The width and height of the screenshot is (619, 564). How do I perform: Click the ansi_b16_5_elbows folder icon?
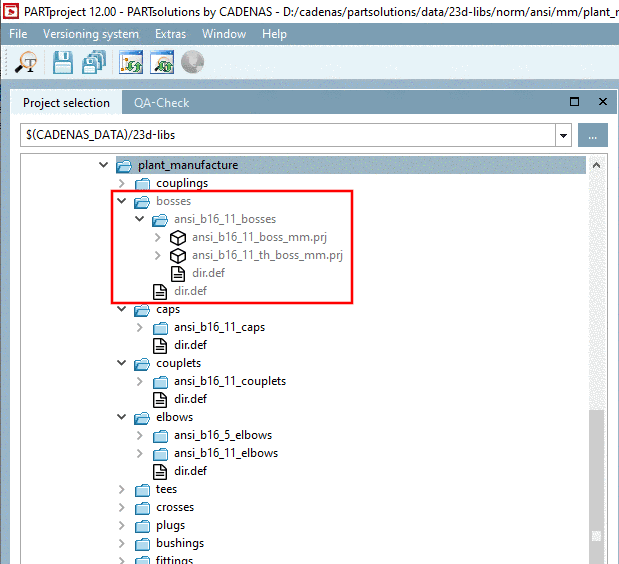coord(160,436)
